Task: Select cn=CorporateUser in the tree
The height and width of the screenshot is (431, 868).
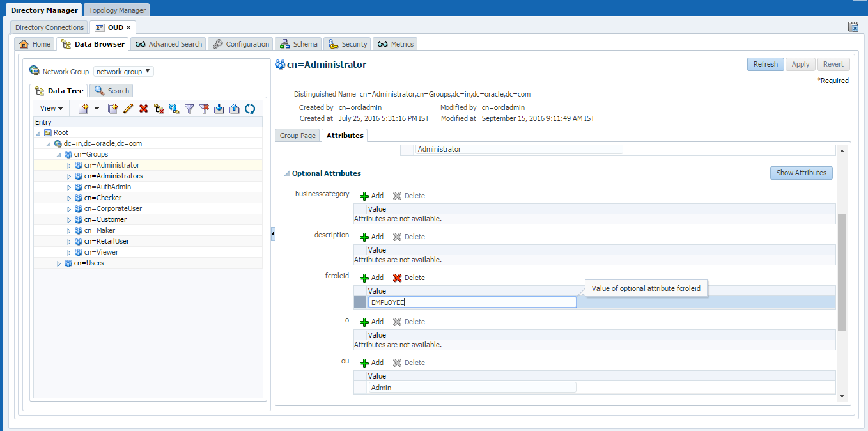Action: tap(112, 209)
